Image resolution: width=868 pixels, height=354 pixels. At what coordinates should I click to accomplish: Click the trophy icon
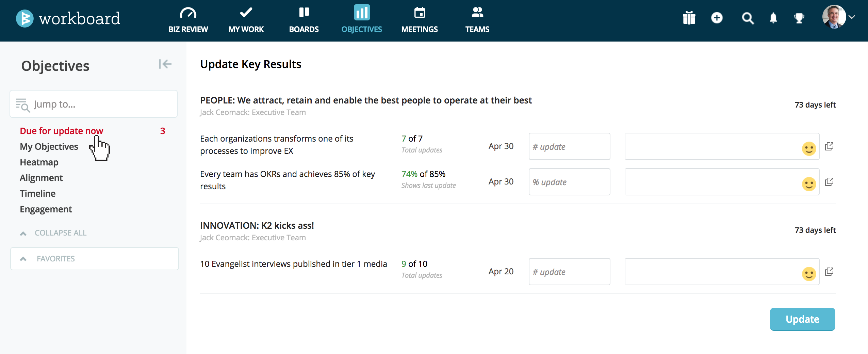[799, 18]
